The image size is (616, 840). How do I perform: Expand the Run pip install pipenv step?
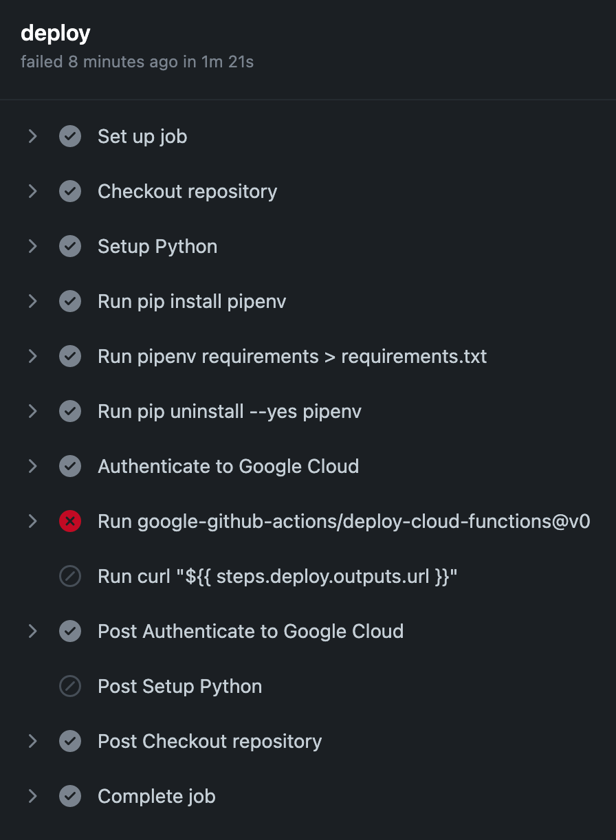pos(32,301)
